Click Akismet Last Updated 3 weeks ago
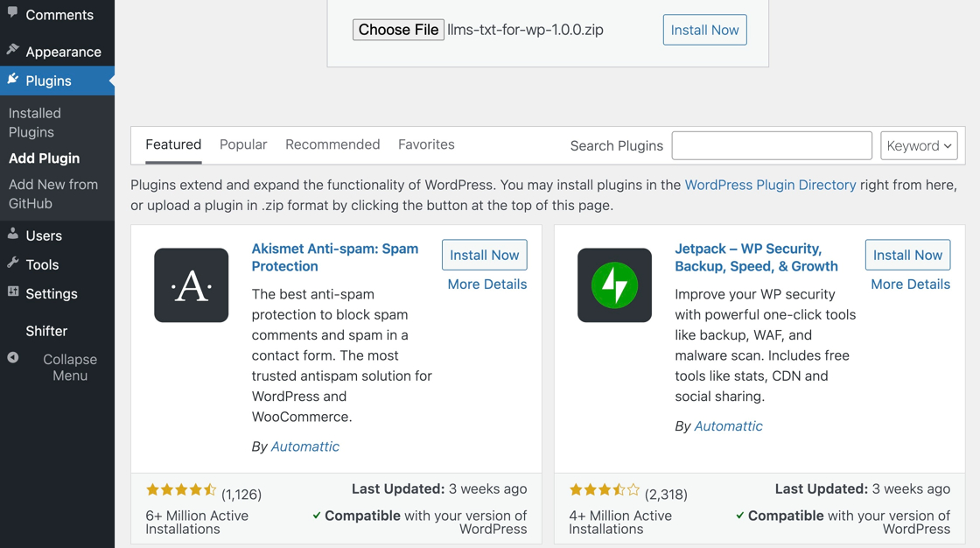980x548 pixels. pos(439,489)
